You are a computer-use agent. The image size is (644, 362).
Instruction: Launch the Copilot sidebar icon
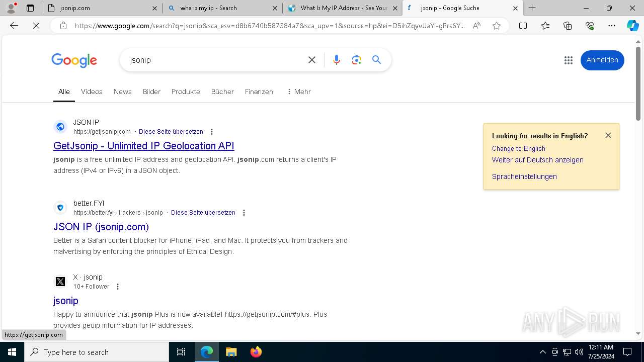pyautogui.click(x=632, y=26)
